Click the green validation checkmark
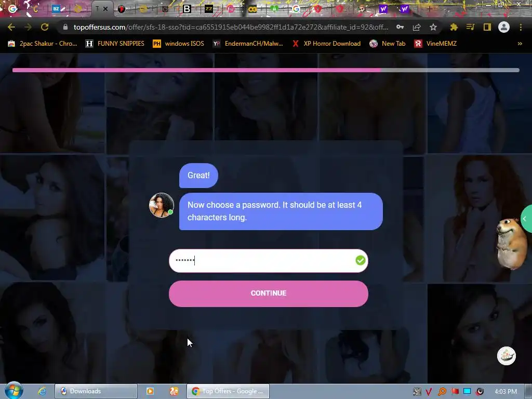 pyautogui.click(x=361, y=261)
